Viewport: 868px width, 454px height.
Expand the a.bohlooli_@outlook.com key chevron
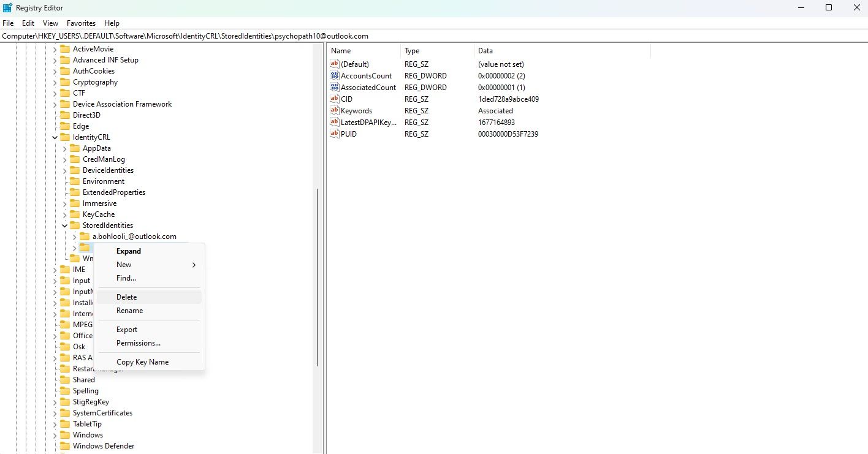74,236
